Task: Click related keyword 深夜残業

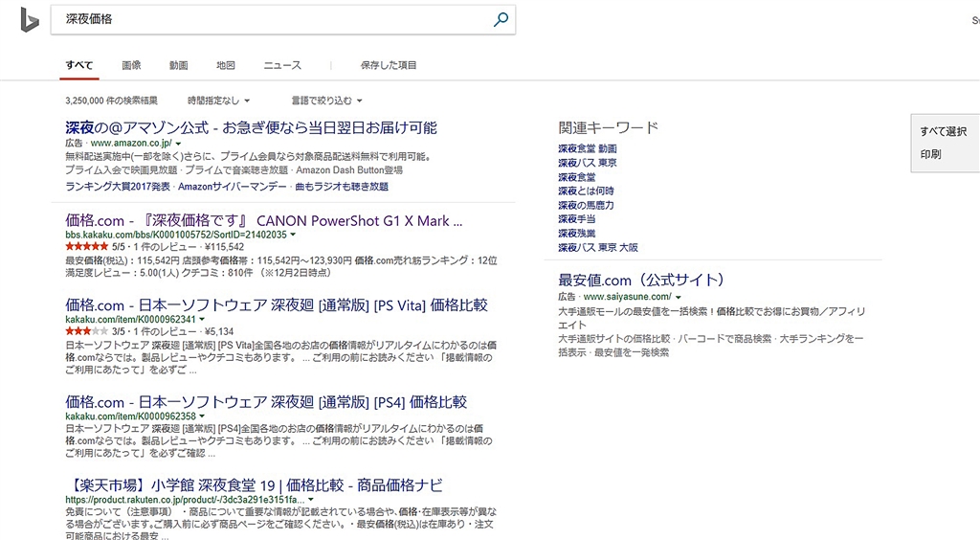Action: [577, 233]
